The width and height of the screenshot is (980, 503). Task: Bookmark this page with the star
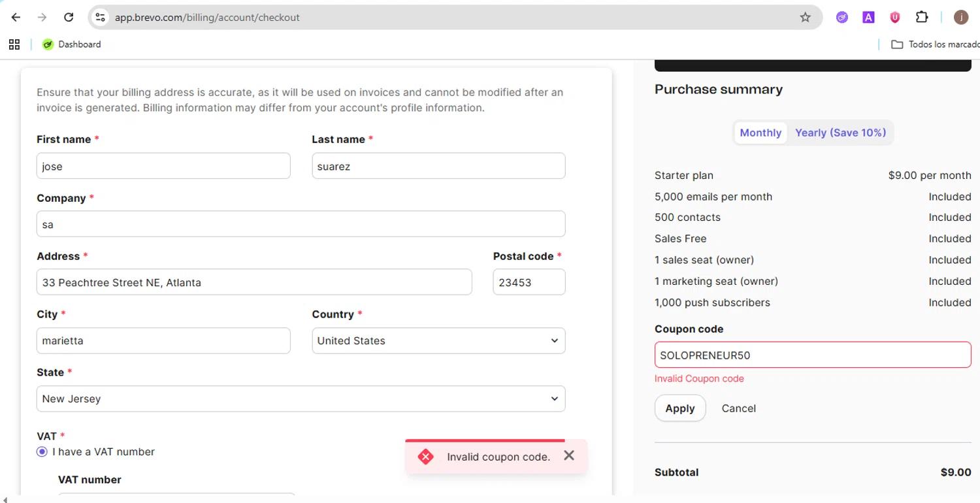(805, 18)
